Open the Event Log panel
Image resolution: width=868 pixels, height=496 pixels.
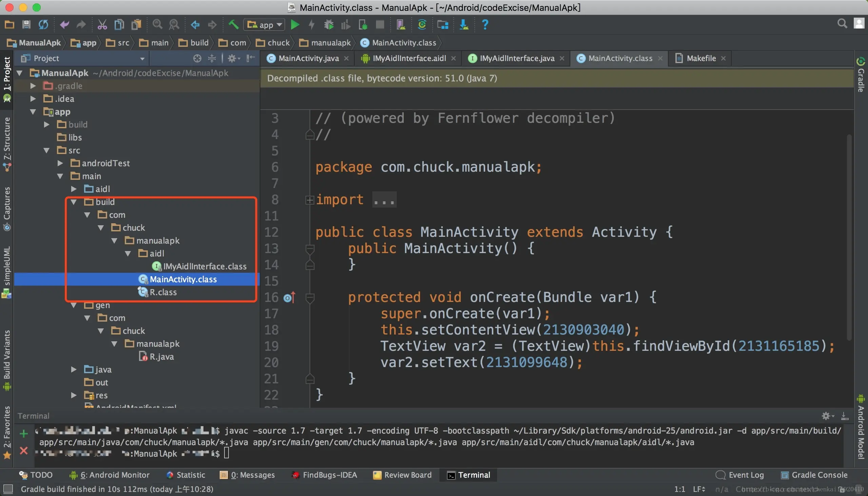pos(740,475)
